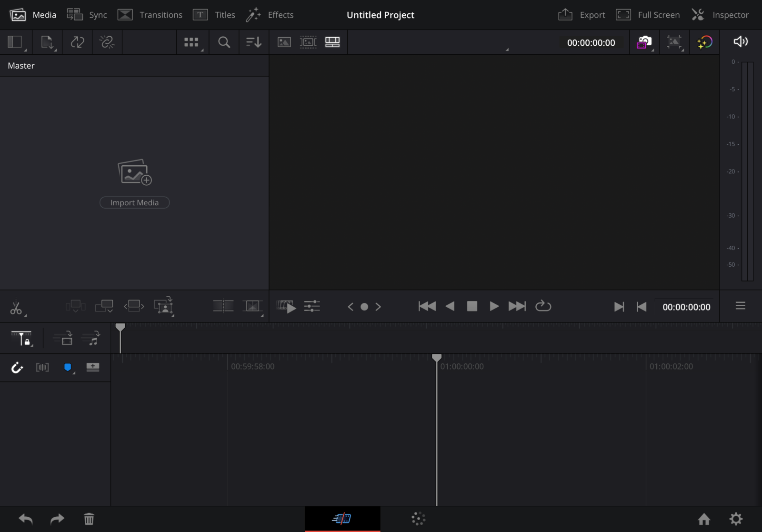Go to next jog point arrow
Image resolution: width=762 pixels, height=532 pixels.
378,307
